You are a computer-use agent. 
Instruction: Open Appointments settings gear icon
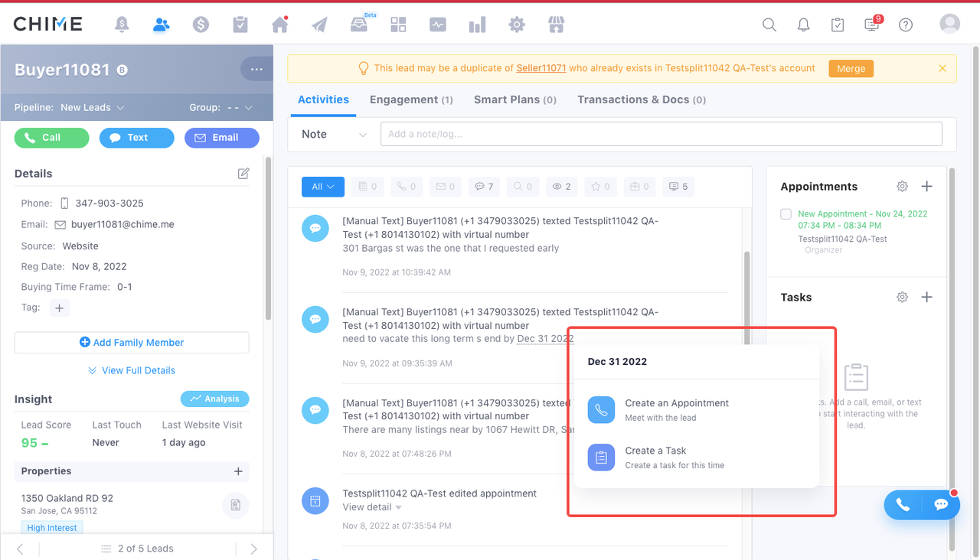point(902,187)
